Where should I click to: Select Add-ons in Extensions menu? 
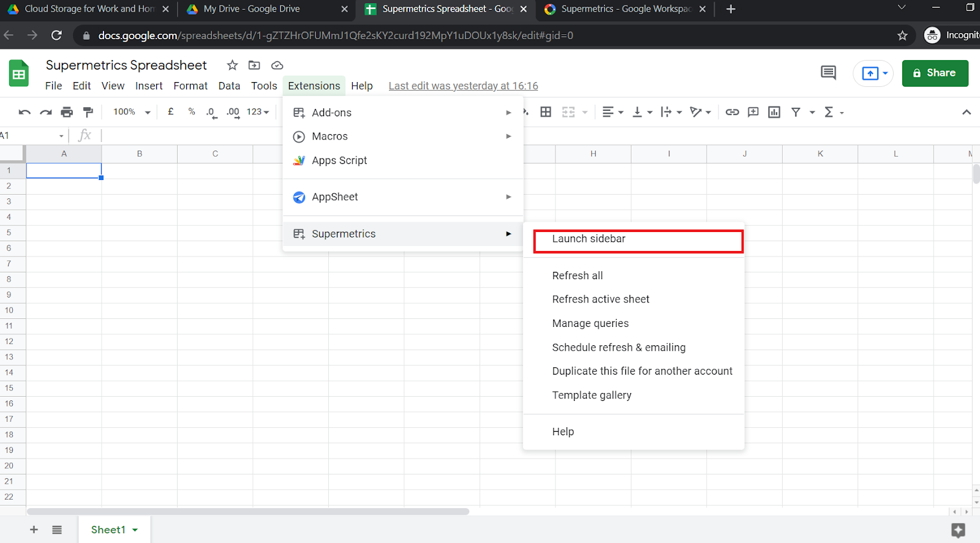[x=403, y=113]
